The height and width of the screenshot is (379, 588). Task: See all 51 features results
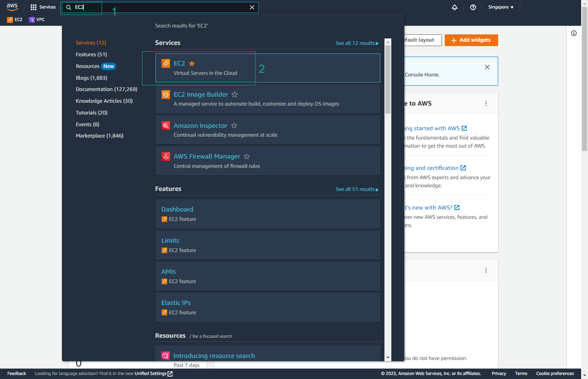click(x=357, y=189)
